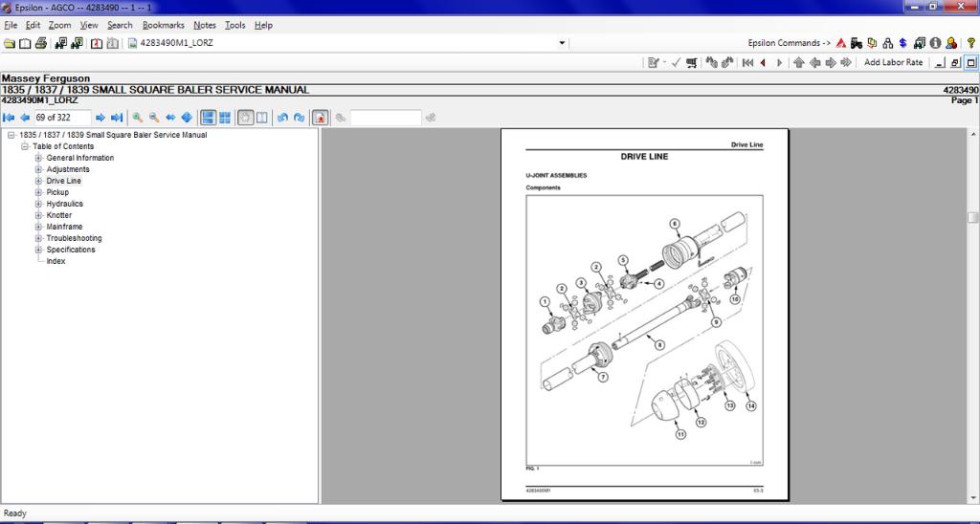
Task: Toggle the hand pan tool button
Action: [x=246, y=118]
